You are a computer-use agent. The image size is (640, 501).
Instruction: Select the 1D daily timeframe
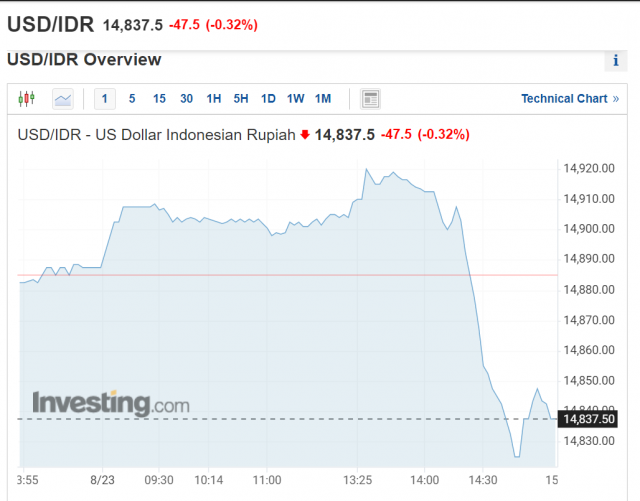268,99
